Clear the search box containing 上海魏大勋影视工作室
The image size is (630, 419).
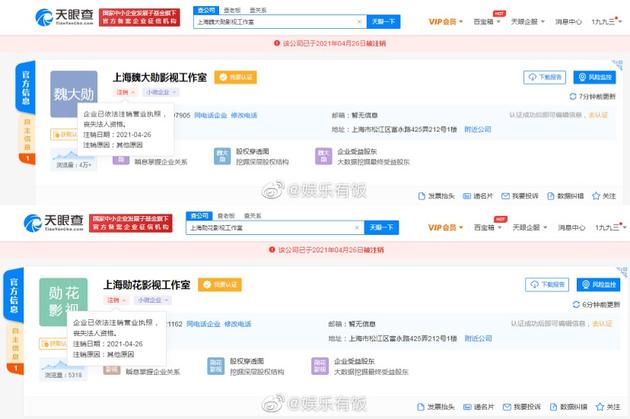point(359,22)
